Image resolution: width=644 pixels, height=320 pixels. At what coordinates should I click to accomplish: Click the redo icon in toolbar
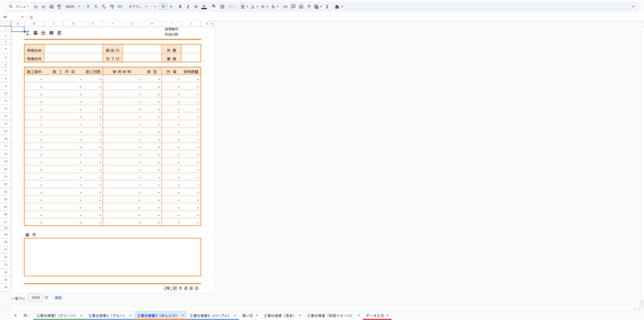tap(43, 6)
